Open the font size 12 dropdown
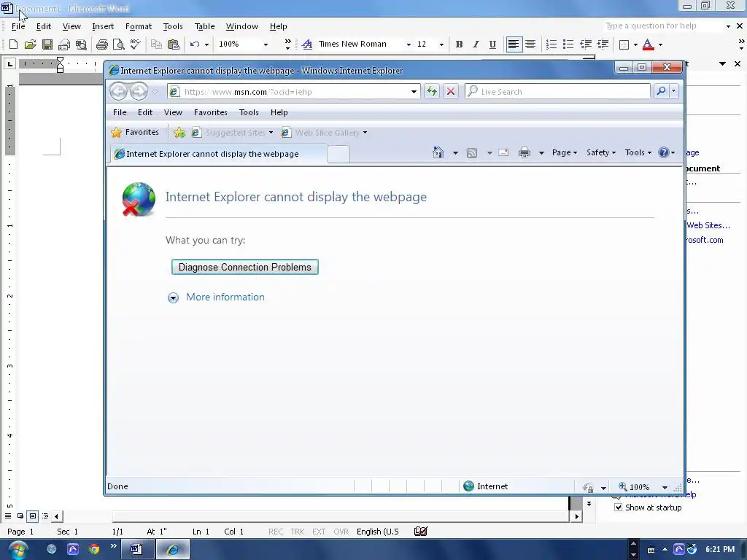747x560 pixels. [441, 44]
